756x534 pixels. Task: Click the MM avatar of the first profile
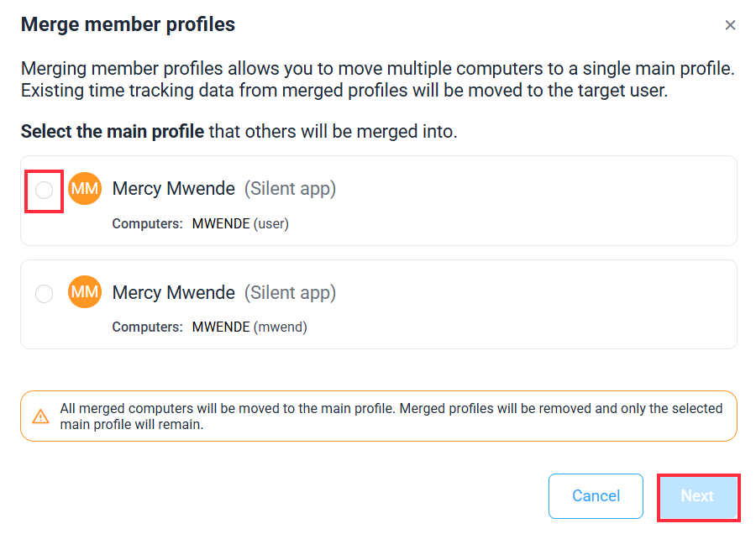(x=85, y=188)
